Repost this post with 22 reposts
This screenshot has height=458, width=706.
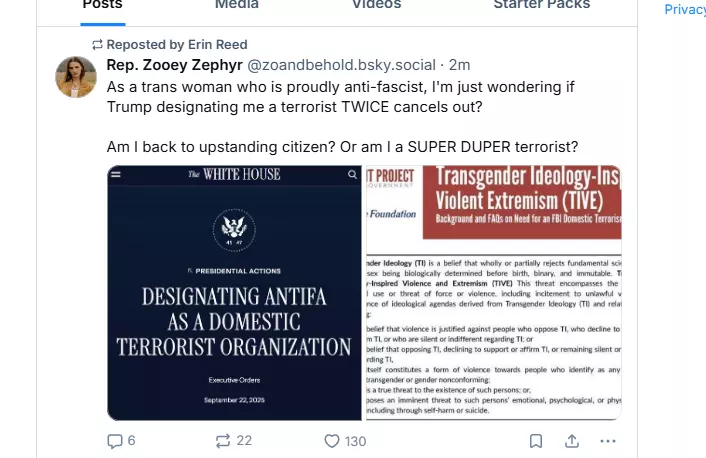(233, 440)
